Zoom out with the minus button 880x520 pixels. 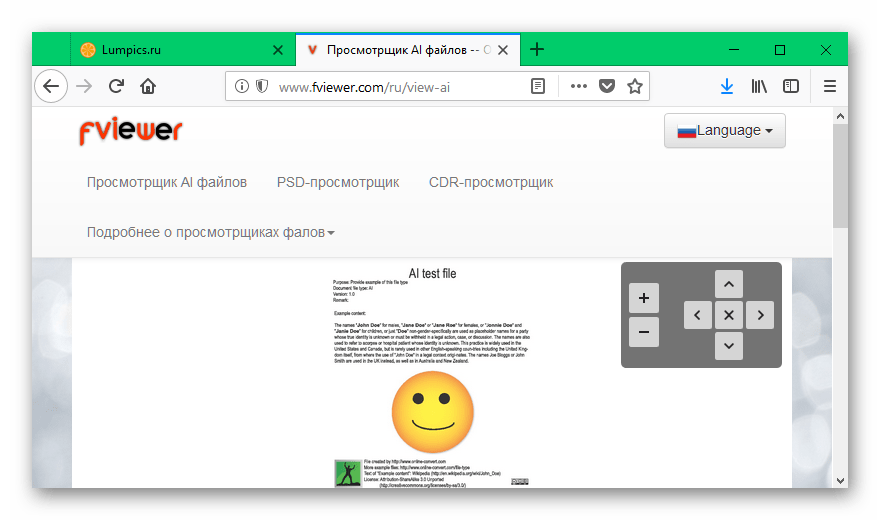[644, 332]
